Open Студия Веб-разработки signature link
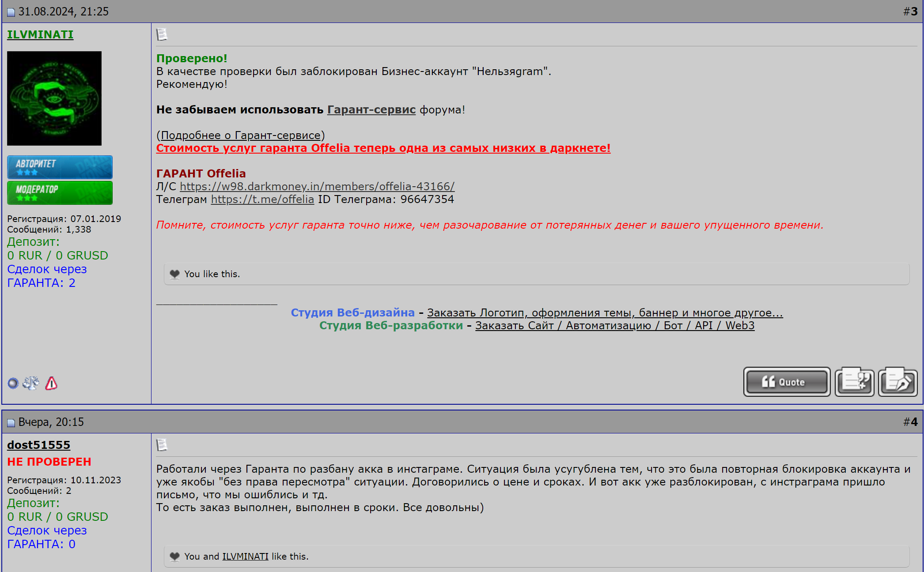This screenshot has width=924, height=572. [x=391, y=325]
